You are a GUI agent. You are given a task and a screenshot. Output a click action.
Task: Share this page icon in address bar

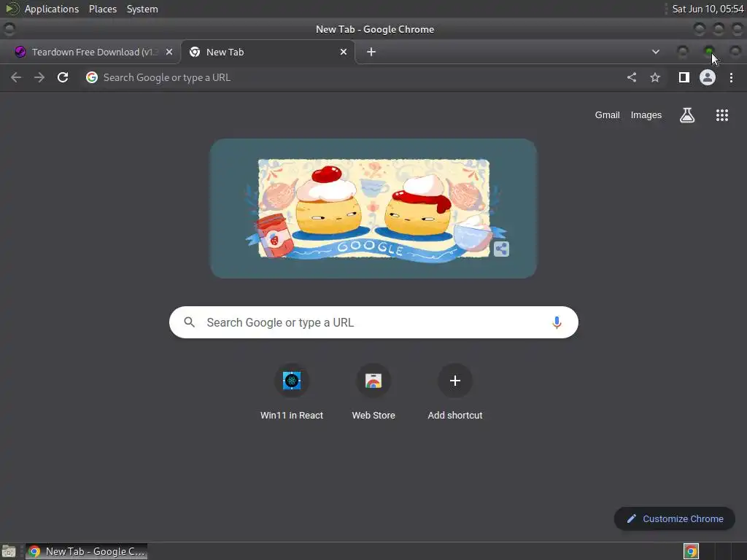(631, 77)
